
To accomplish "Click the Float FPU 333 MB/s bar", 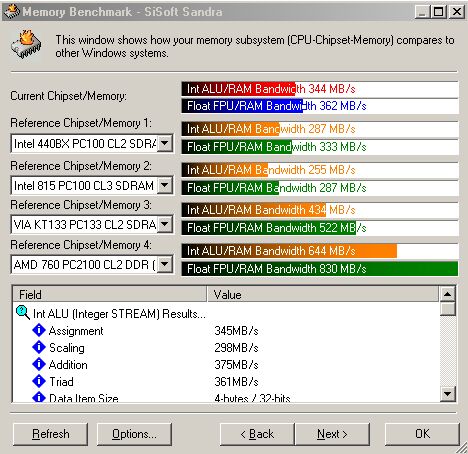I will pos(320,147).
